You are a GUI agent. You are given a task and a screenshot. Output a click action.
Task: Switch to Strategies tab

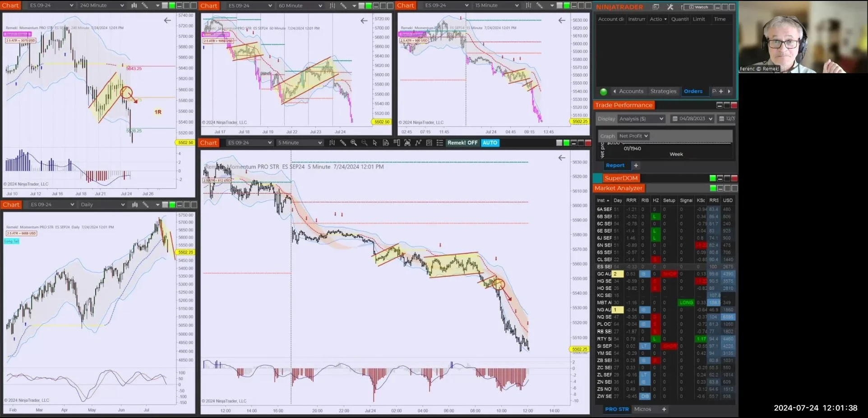[663, 91]
